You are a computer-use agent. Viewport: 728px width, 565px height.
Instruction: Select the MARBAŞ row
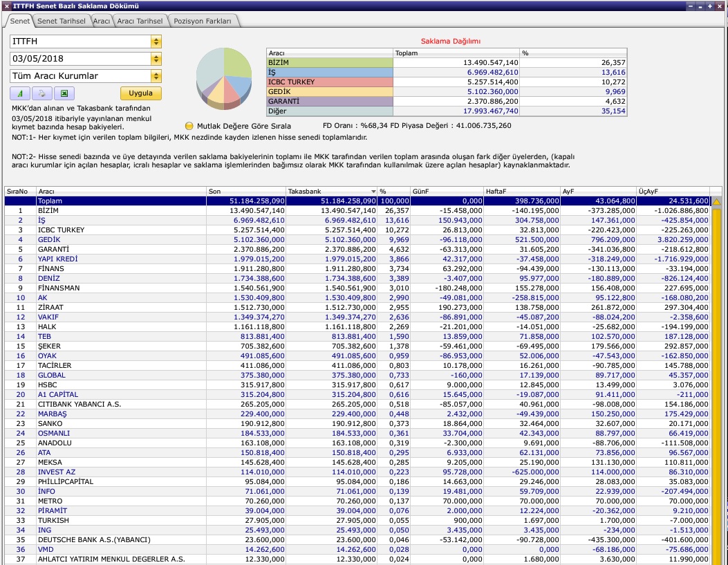(357, 414)
